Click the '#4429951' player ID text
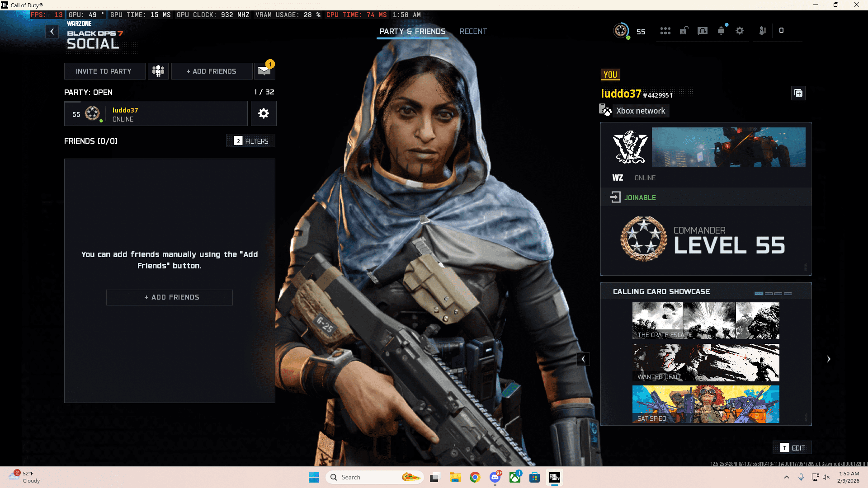The image size is (868, 488). coord(658,95)
